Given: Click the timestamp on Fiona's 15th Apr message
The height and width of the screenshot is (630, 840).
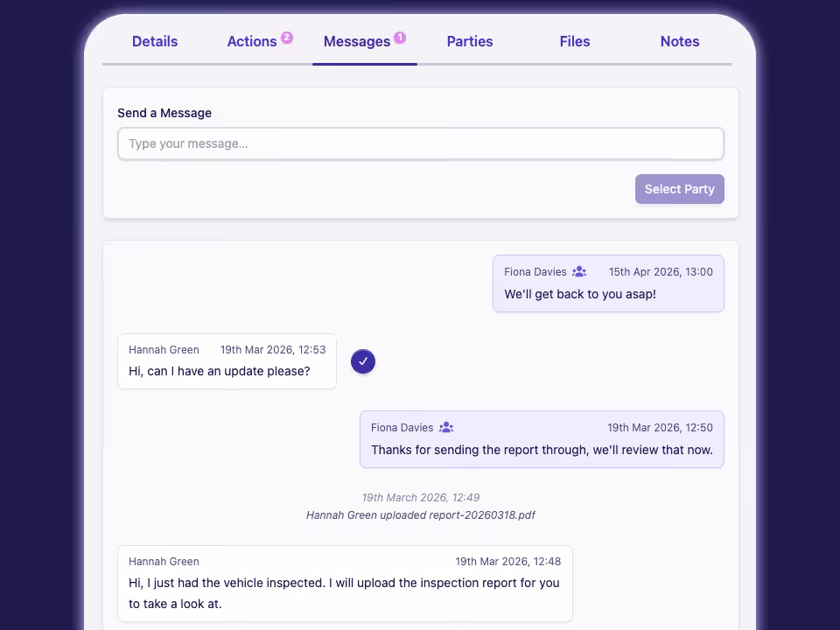Looking at the screenshot, I should (x=661, y=271).
